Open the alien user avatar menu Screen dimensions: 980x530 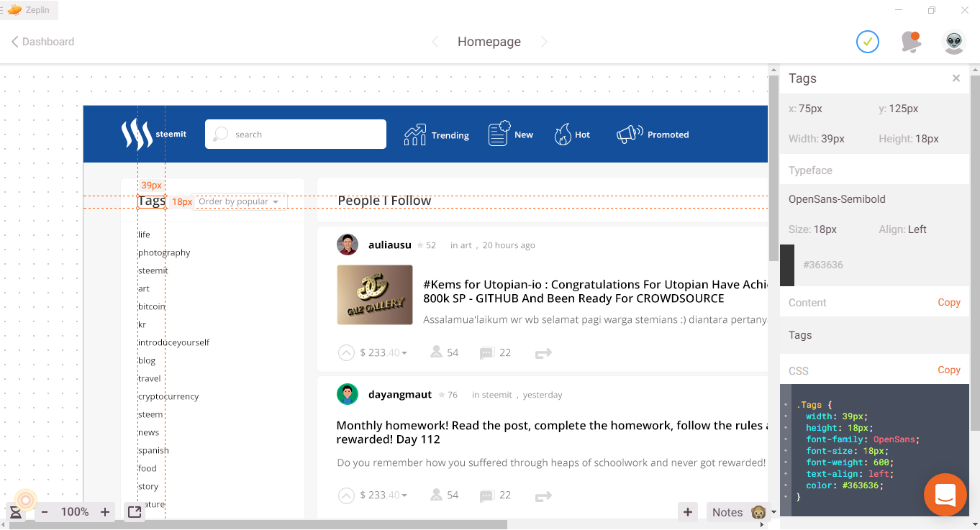click(954, 42)
